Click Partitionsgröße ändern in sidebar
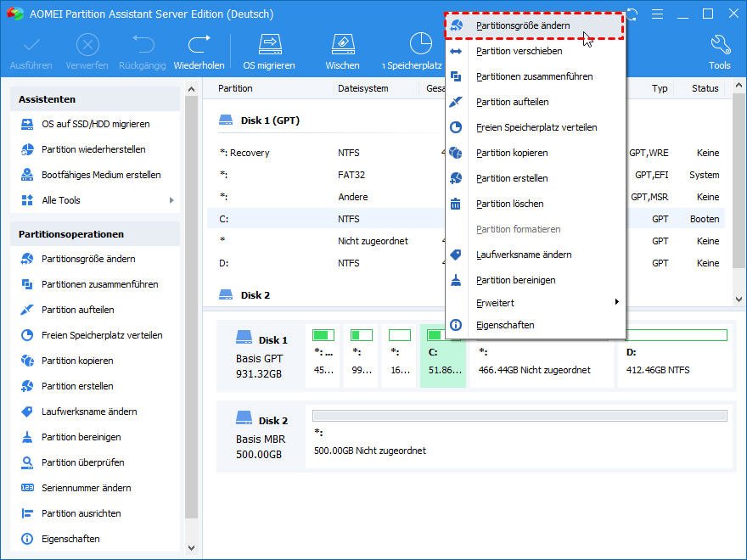747x560 pixels. (x=88, y=259)
